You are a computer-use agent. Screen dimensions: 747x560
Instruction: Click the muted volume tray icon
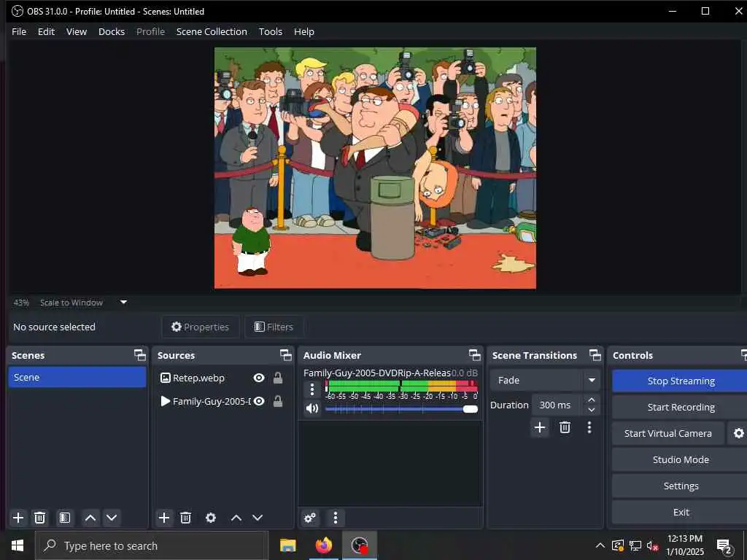point(653,546)
